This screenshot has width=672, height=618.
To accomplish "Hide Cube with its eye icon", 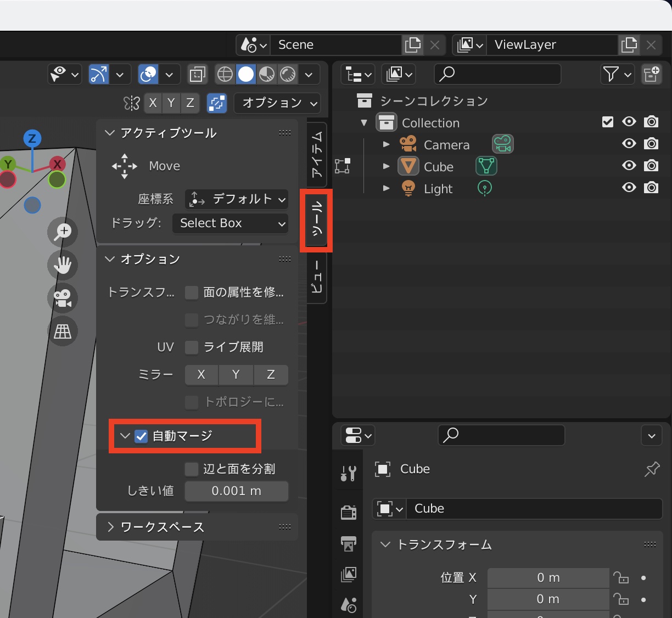I will [x=629, y=166].
